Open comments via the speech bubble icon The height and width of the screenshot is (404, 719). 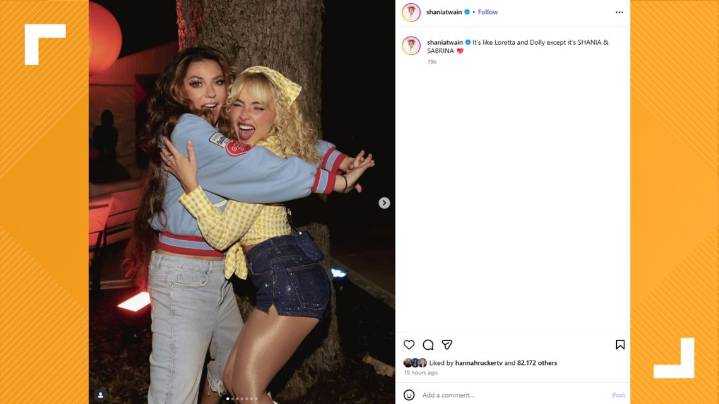pos(428,345)
